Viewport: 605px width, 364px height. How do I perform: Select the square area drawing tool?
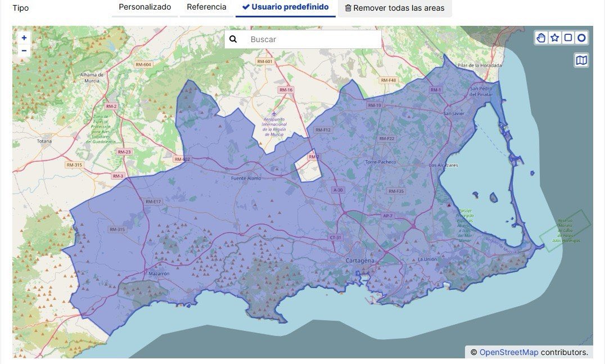(x=568, y=38)
